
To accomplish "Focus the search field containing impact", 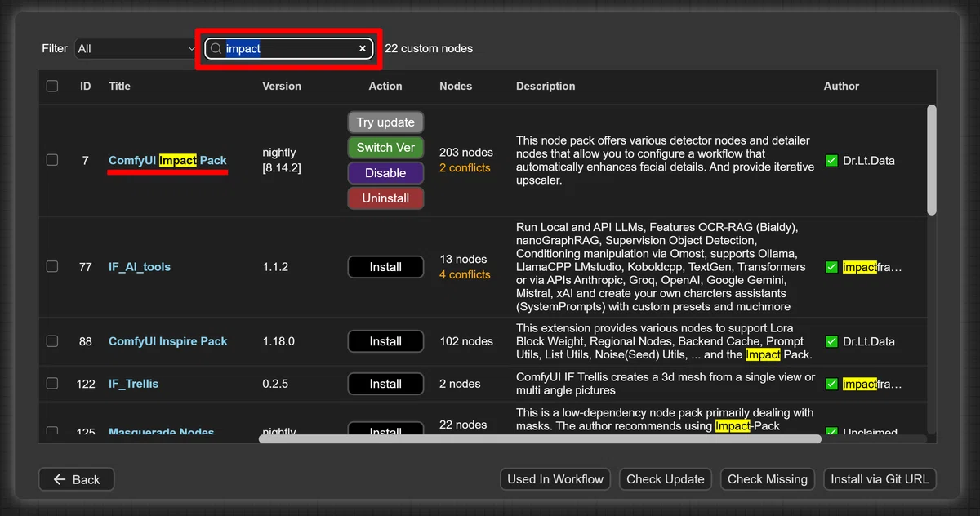I will (x=290, y=49).
